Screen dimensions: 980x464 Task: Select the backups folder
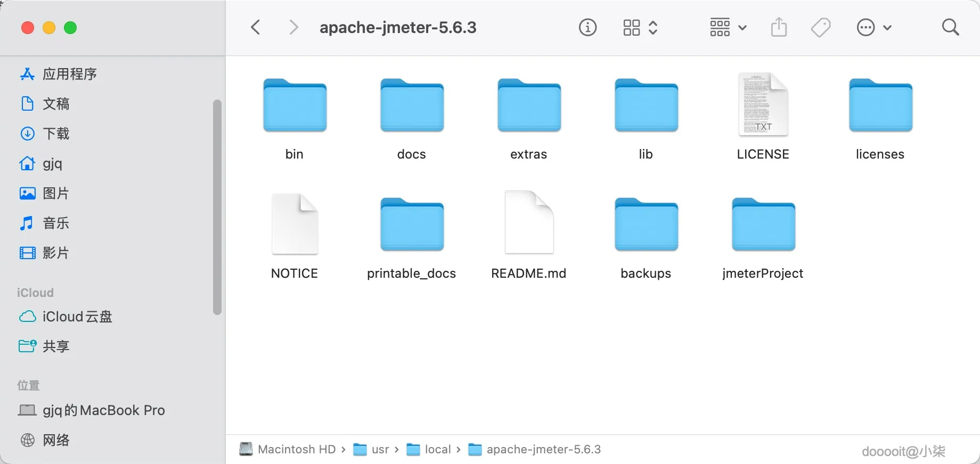646,224
